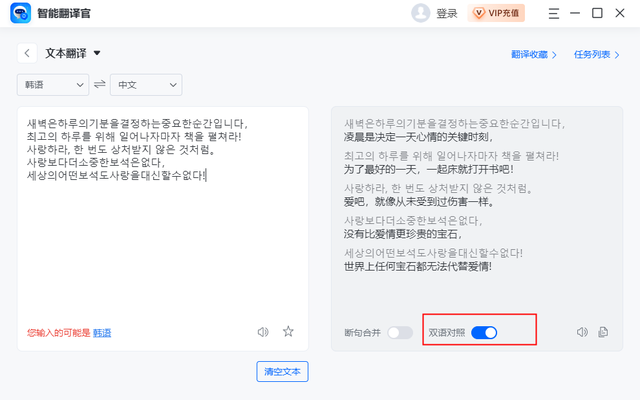This screenshot has width=640, height=400.
Task: Select translated line 没有比爱情更珍贵的宝石
Action: [x=403, y=234]
